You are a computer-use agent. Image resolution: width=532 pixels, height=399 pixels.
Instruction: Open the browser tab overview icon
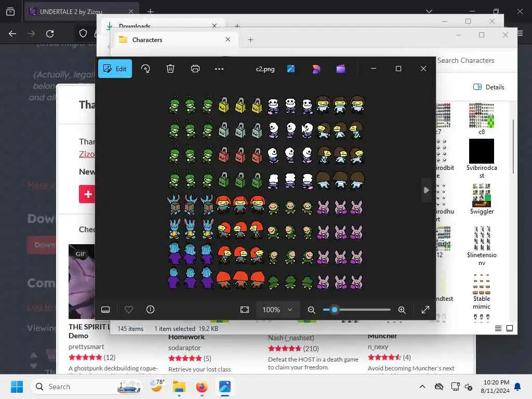pos(10,12)
